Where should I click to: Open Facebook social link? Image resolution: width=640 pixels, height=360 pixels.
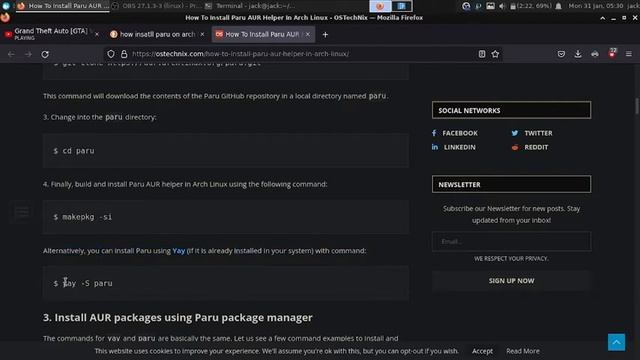pyautogui.click(x=455, y=133)
